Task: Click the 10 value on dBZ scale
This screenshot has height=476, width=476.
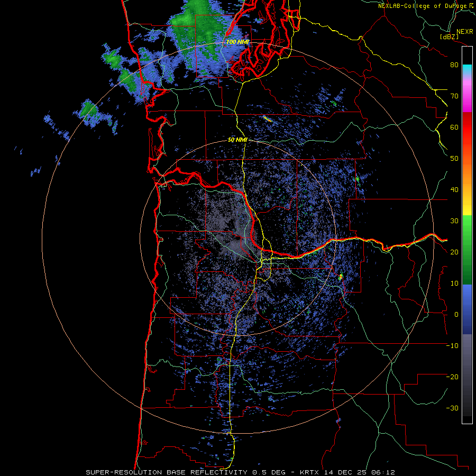Action: click(x=454, y=283)
